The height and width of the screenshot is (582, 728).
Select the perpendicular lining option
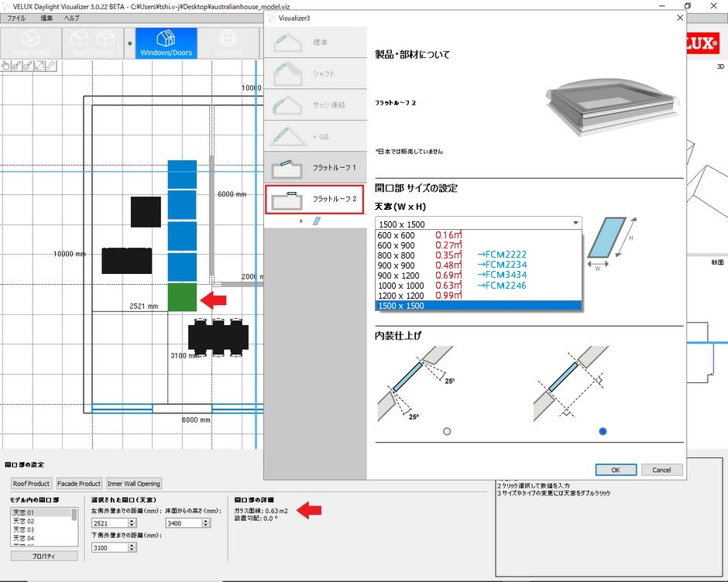[603, 432]
